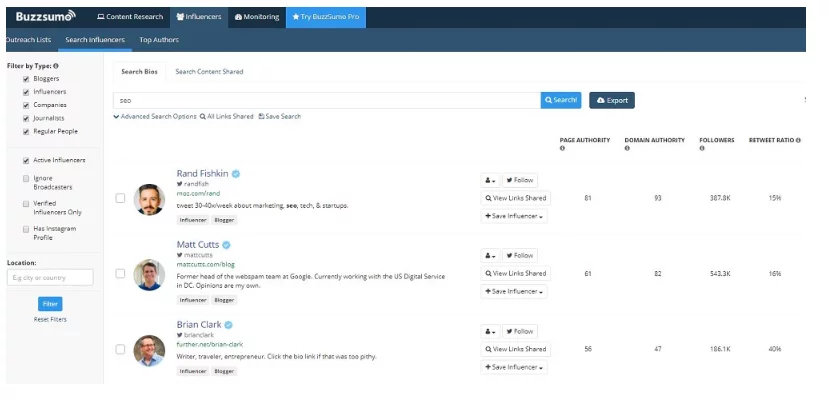Uncheck the Regular People filter

pos(26,132)
